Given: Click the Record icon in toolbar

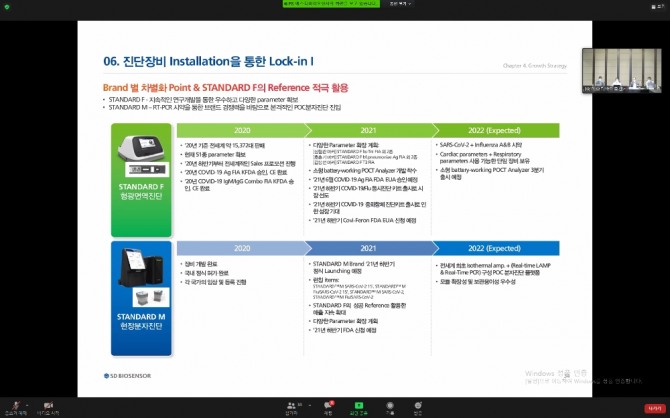Looking at the screenshot, I should (390, 408).
